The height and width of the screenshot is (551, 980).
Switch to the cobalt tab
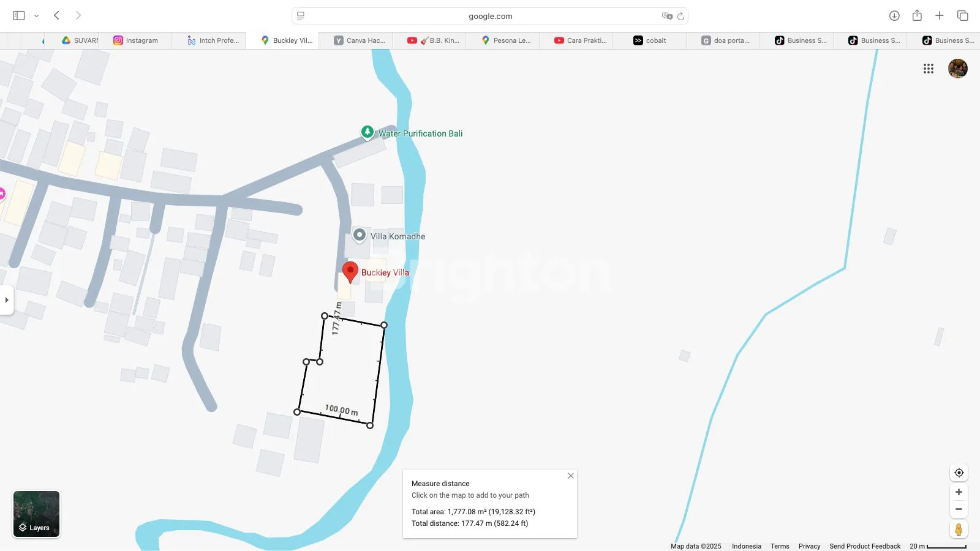(650, 40)
